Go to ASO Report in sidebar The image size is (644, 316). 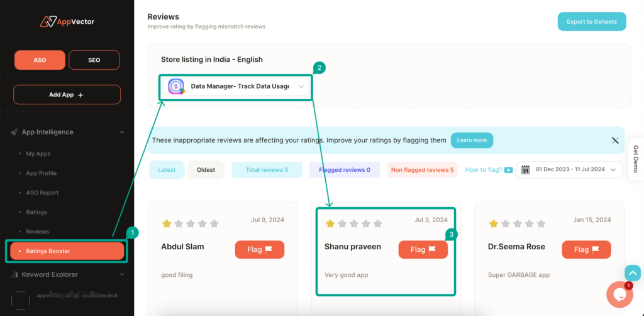(42, 193)
